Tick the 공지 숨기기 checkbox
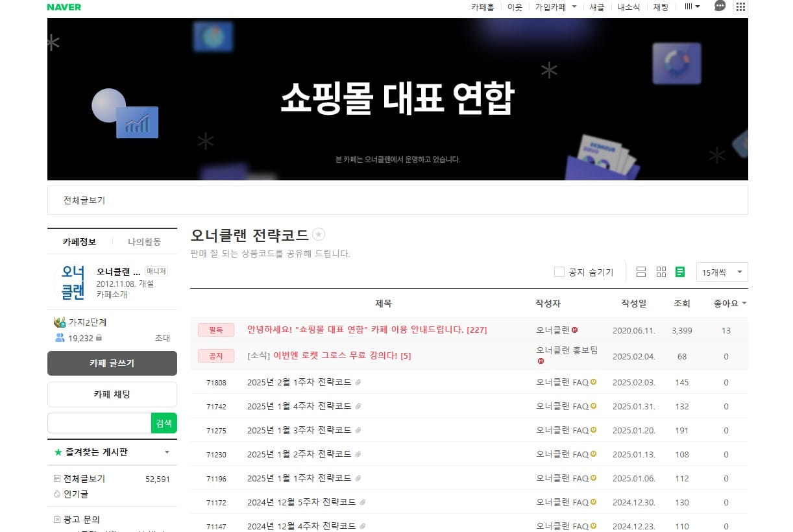This screenshot has height=532, width=793. click(x=559, y=272)
